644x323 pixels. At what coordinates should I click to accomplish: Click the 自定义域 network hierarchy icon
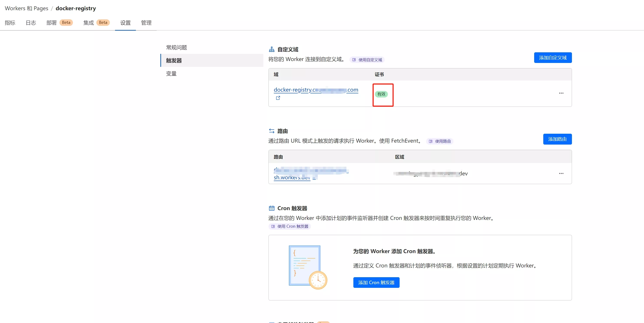pos(272,49)
